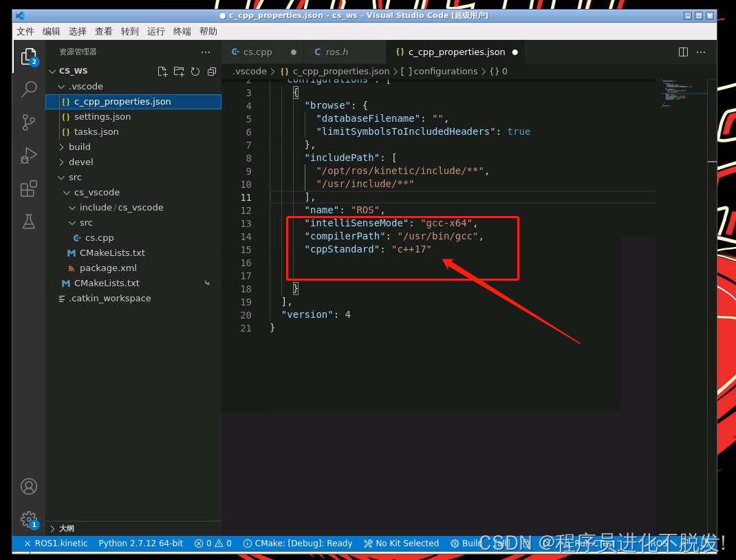
Task: Open the Extensions view icon
Action: (x=29, y=189)
